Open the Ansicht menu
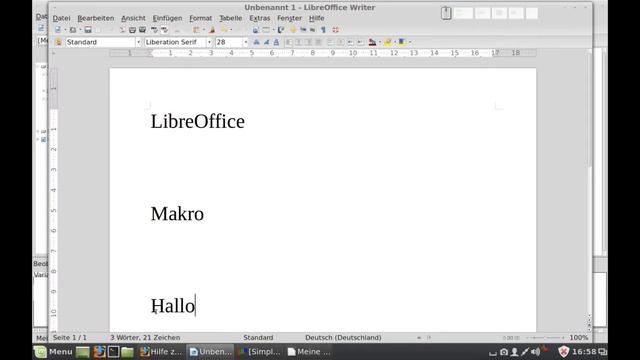 [x=133, y=18]
